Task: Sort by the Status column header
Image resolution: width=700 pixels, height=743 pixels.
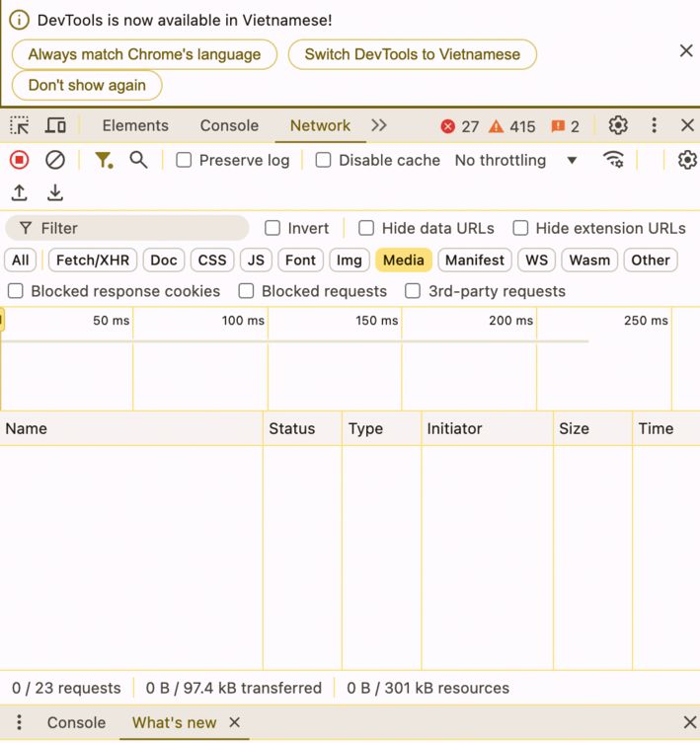Action: click(302, 428)
